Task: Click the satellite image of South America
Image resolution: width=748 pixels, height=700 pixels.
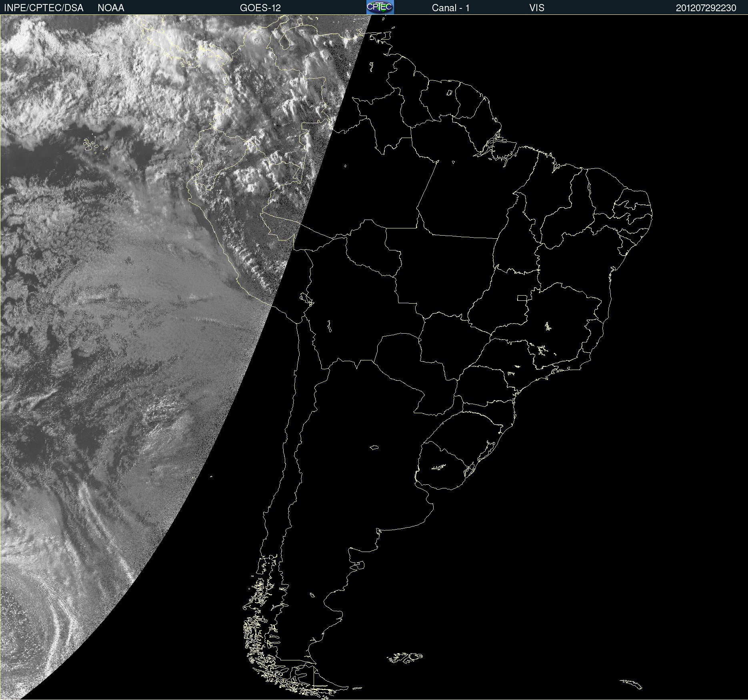Action: (x=374, y=357)
